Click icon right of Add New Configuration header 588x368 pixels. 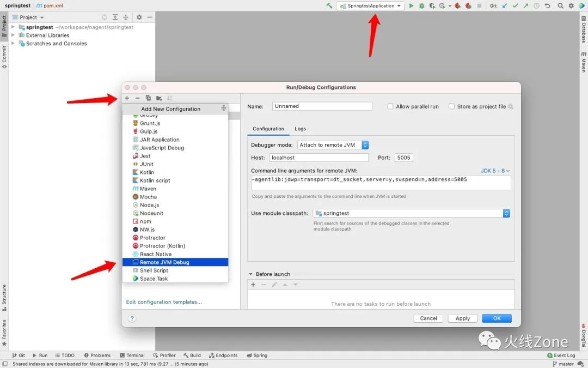[x=224, y=108]
